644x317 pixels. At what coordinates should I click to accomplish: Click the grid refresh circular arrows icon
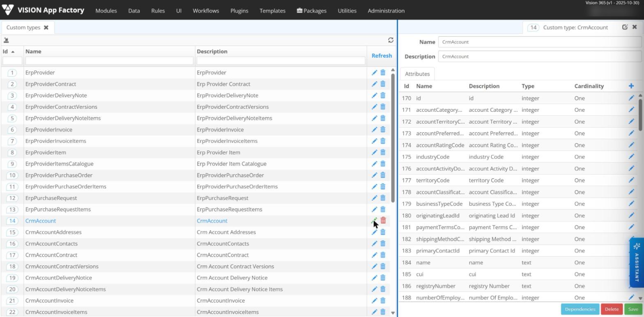click(x=391, y=40)
